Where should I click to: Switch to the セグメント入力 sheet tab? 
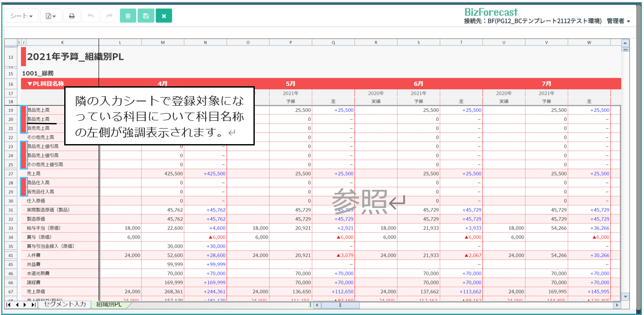coord(65,304)
